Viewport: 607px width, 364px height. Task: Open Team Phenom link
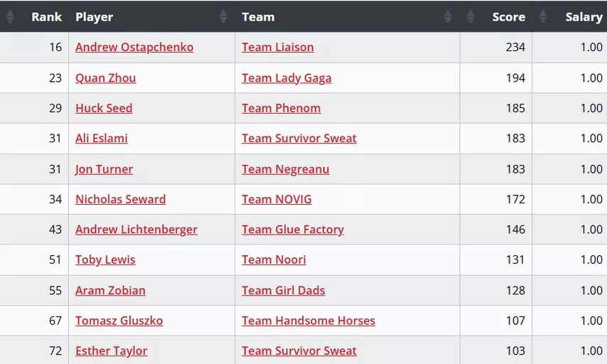pyautogui.click(x=281, y=108)
